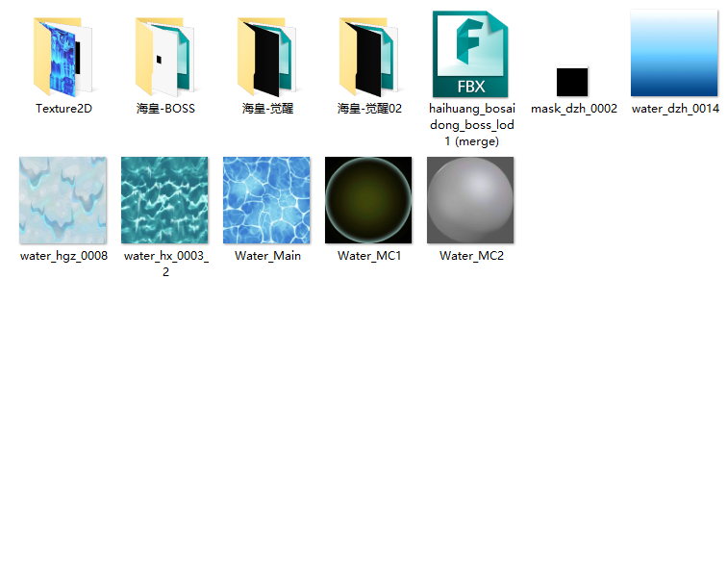Select the Water_MC1 dark sphere thumbnail
This screenshot has width=728, height=583.
(368, 200)
